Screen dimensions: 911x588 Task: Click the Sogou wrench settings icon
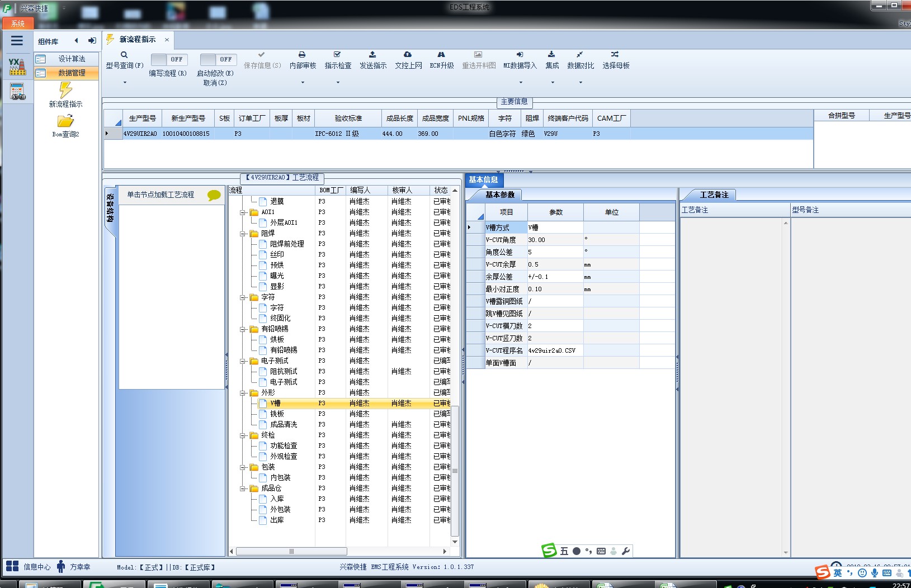pos(626,551)
